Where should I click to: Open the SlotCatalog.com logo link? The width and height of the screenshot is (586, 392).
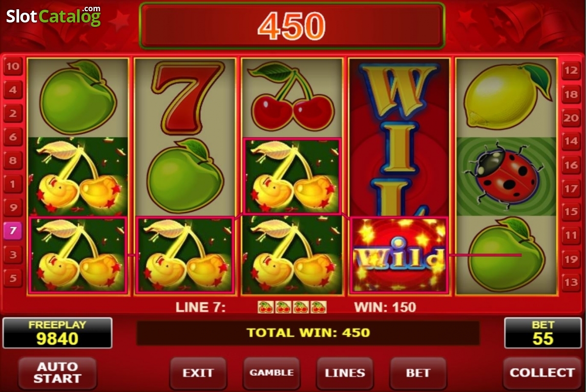(53, 16)
